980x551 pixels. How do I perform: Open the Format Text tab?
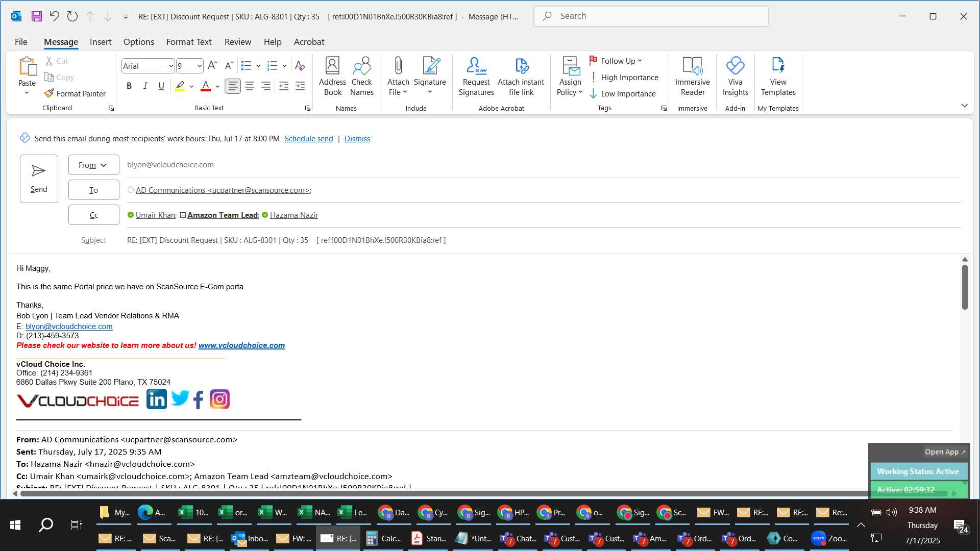[189, 42]
